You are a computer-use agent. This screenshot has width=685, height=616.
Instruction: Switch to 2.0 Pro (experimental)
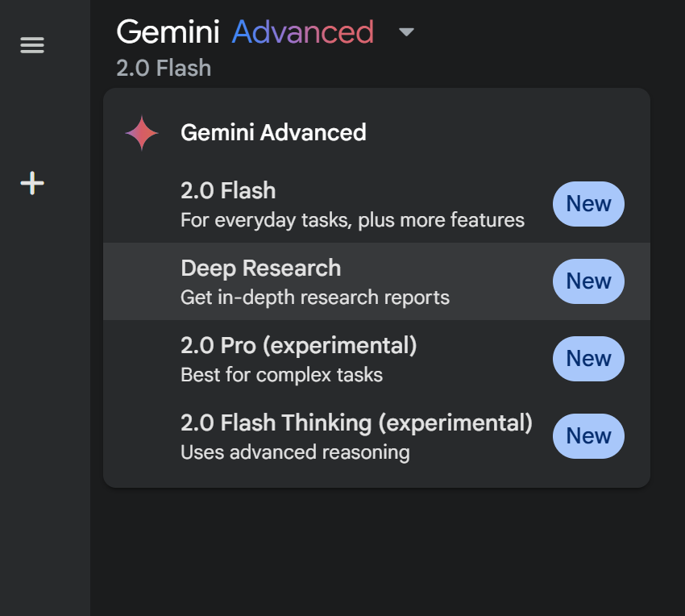click(x=298, y=346)
